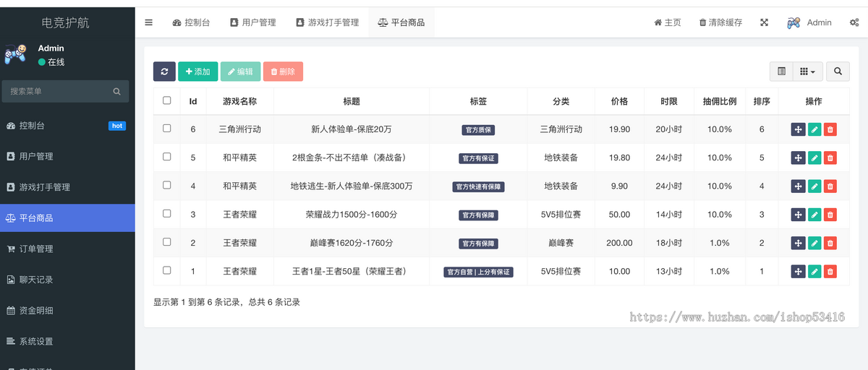Toggle the select-all checkbox in table header
This screenshot has width=868, height=370.
(167, 100)
